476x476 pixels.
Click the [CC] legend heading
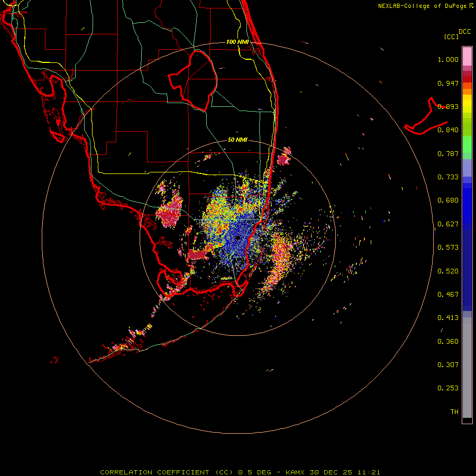[x=451, y=36]
